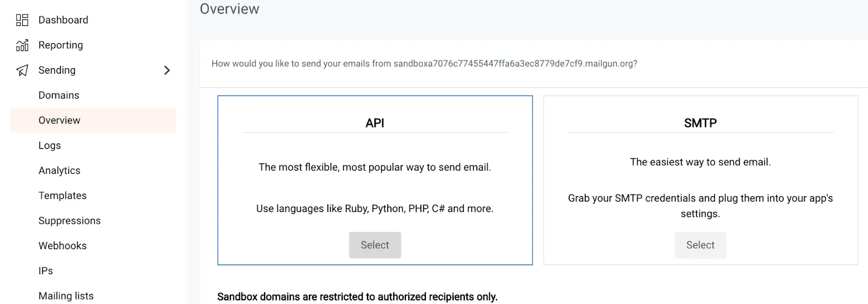View Suppressions list

(x=69, y=220)
